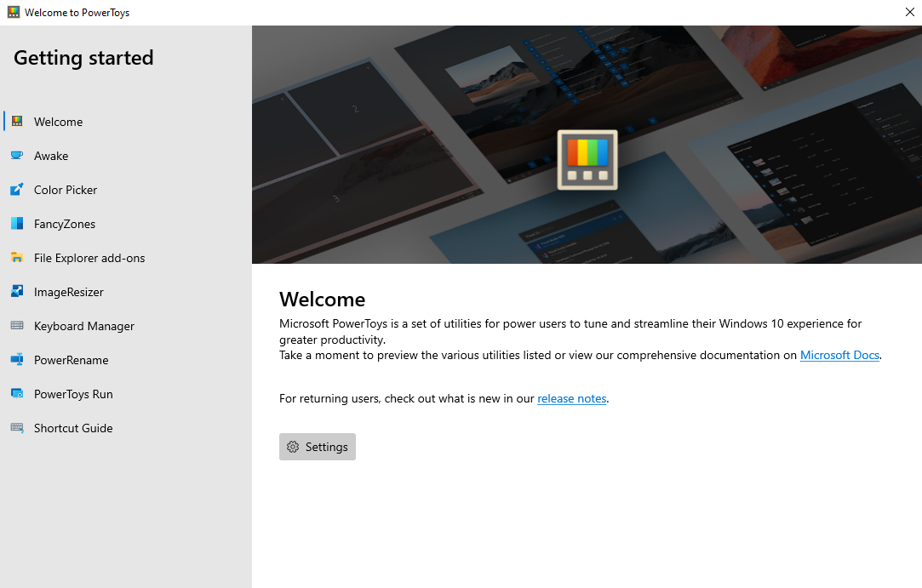The height and width of the screenshot is (588, 922).
Task: Click the PowerToys icon in title bar
Action: [13, 13]
